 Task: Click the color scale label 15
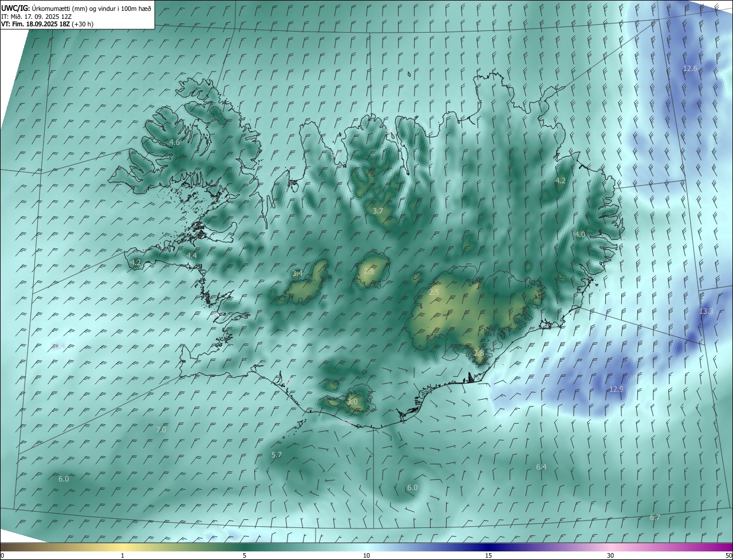(x=488, y=556)
